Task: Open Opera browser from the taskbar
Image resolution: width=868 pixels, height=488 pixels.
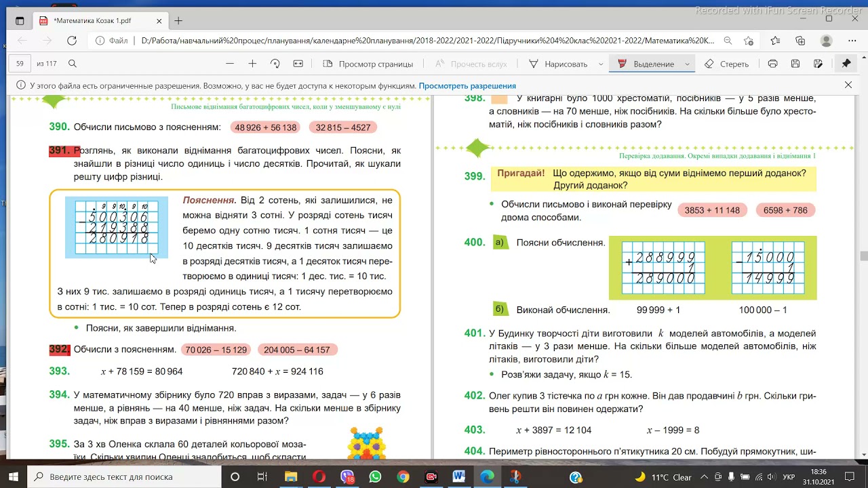Action: 319,477
